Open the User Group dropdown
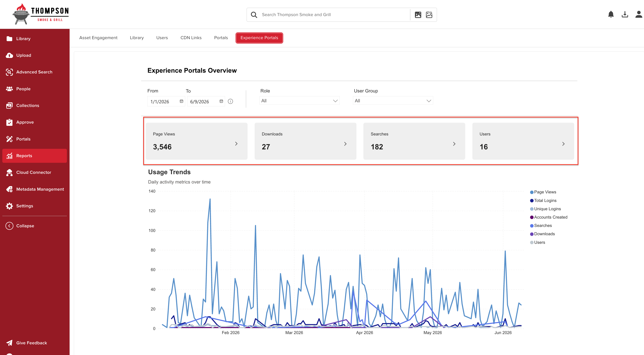 click(393, 101)
